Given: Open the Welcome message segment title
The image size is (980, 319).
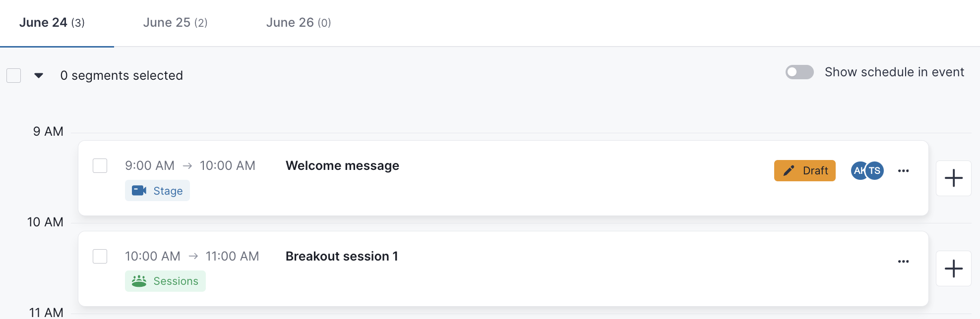Looking at the screenshot, I should point(342,166).
